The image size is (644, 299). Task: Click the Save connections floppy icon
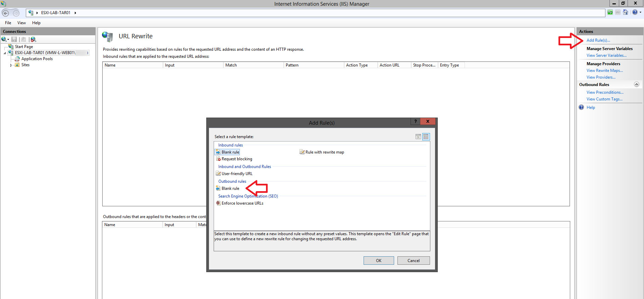click(14, 39)
